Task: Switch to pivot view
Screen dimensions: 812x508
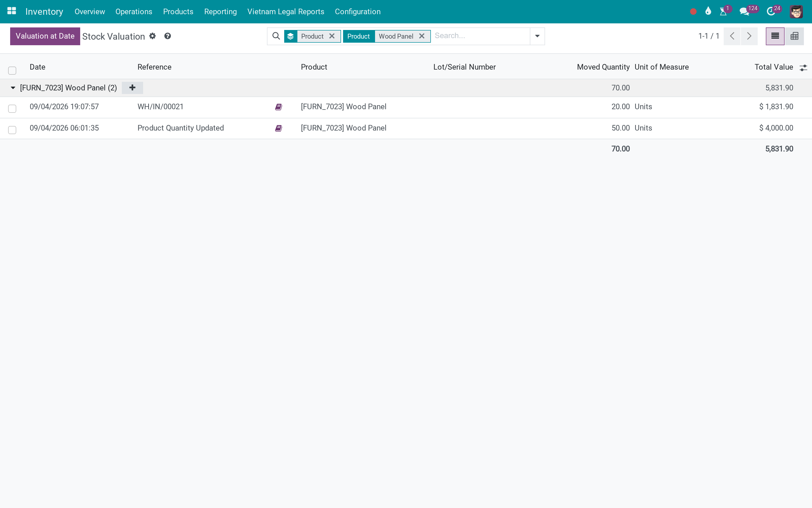Action: pyautogui.click(x=794, y=36)
